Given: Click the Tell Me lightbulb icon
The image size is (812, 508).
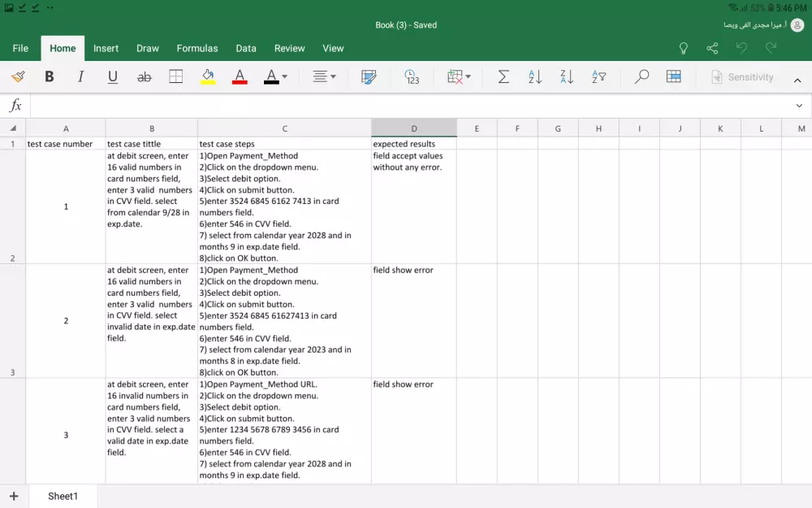Looking at the screenshot, I should click(x=684, y=49).
